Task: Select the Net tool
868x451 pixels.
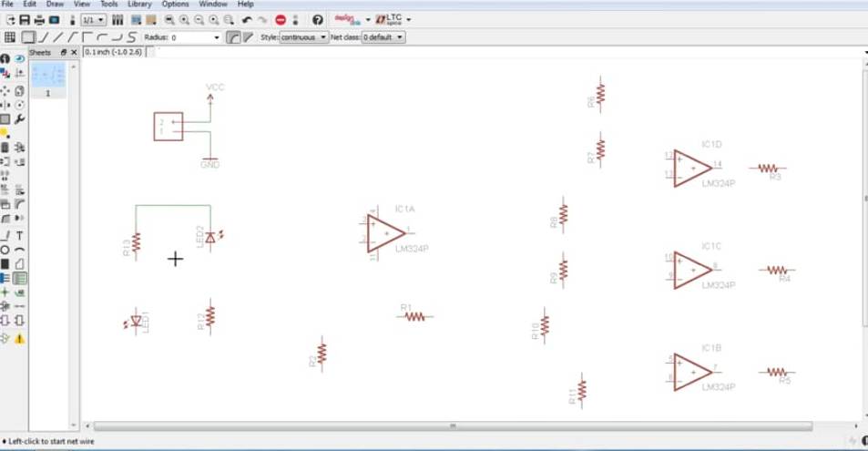Action: click(19, 278)
